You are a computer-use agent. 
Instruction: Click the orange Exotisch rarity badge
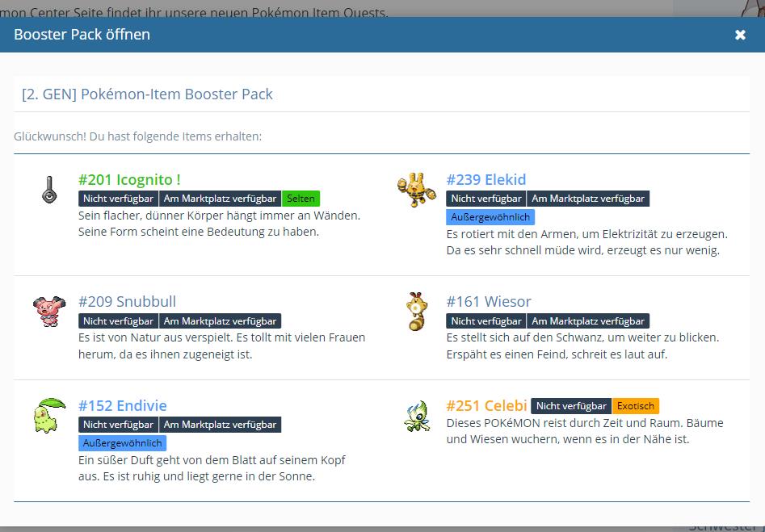(x=635, y=406)
